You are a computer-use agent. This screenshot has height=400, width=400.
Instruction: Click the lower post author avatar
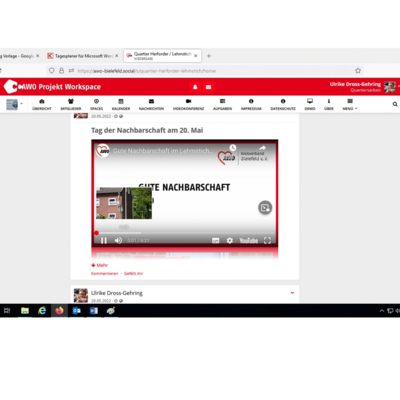click(x=81, y=295)
